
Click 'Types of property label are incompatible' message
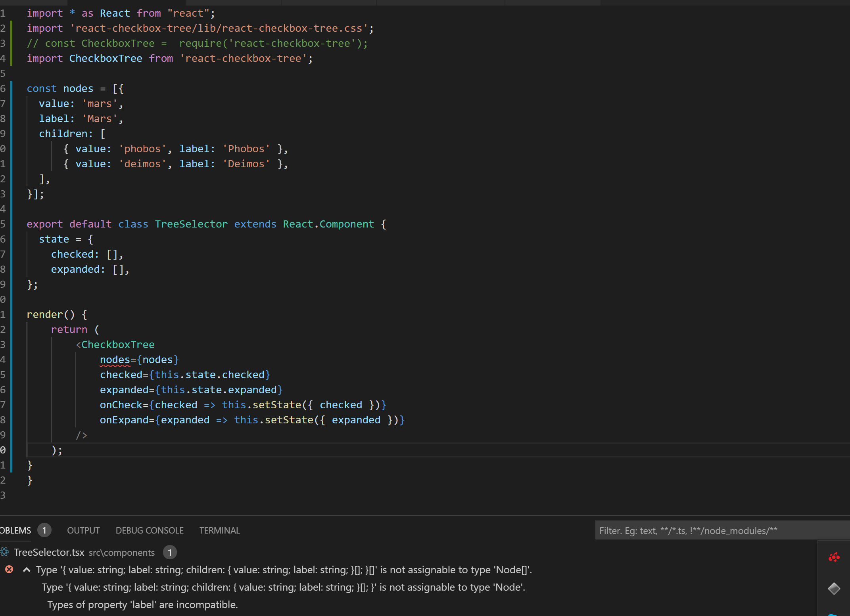tap(142, 605)
